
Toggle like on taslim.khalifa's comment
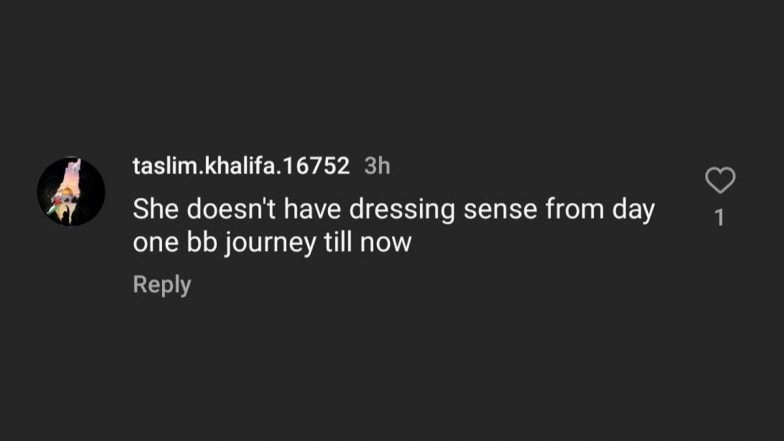point(720,180)
